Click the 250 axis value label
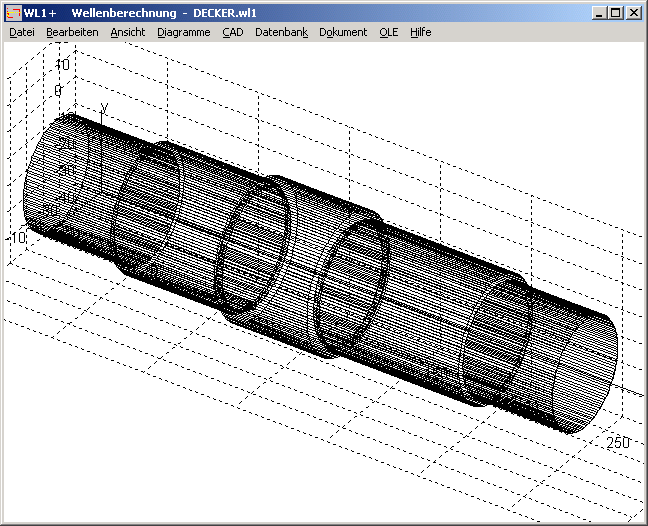 point(617,442)
